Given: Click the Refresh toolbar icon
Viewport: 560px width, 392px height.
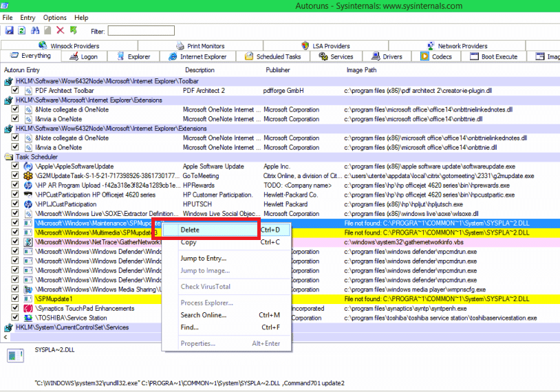Looking at the screenshot, I should [x=22, y=30].
